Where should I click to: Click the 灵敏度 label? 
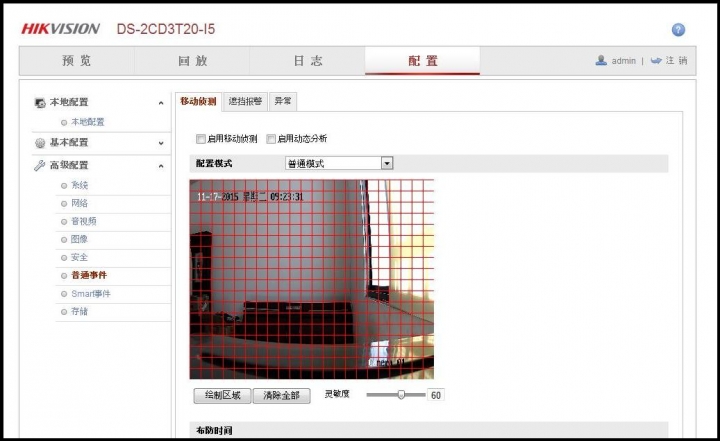click(337, 394)
